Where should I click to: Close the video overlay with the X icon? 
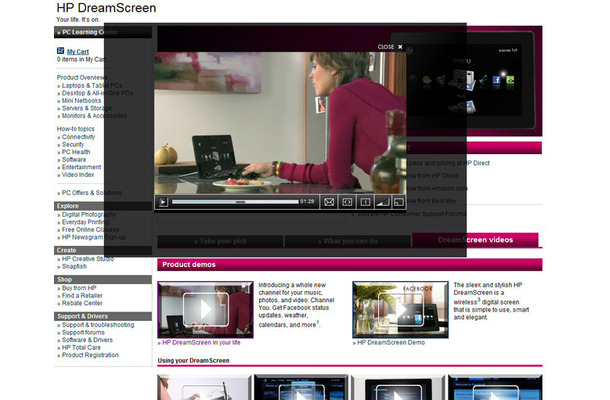400,47
